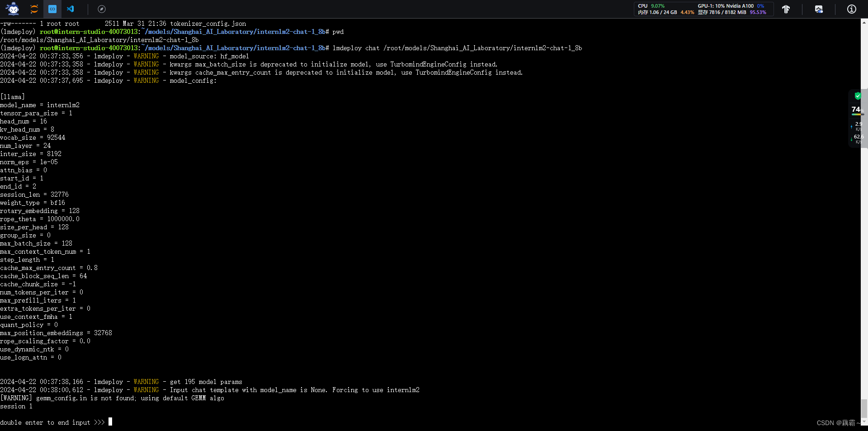Switch to the JupyterLab icon
The width and height of the screenshot is (868, 431).
click(34, 9)
